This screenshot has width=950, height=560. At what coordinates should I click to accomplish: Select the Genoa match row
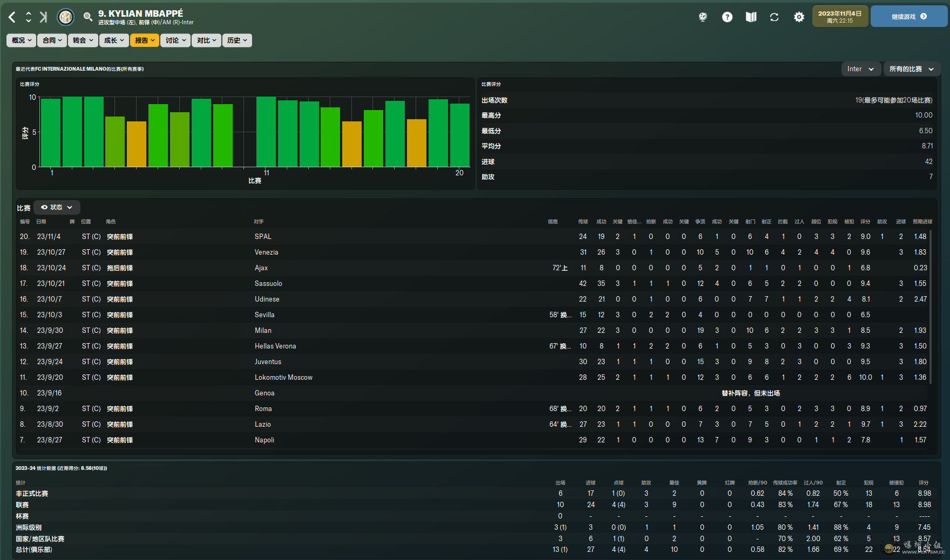[x=473, y=393]
